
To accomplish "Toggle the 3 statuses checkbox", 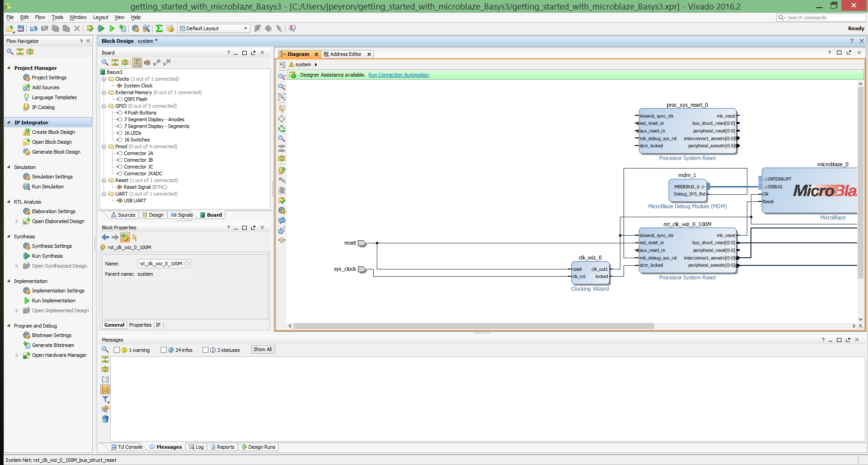I will [205, 350].
